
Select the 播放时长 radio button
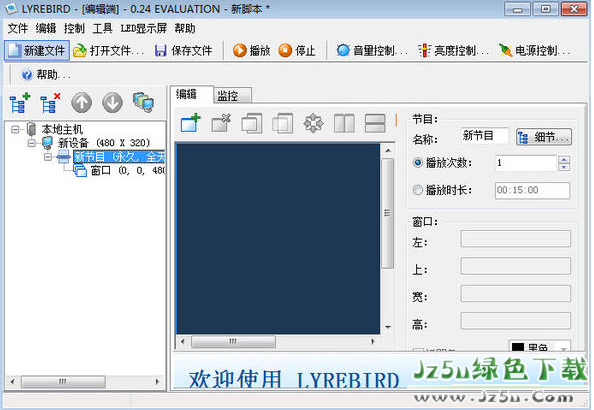tap(417, 190)
